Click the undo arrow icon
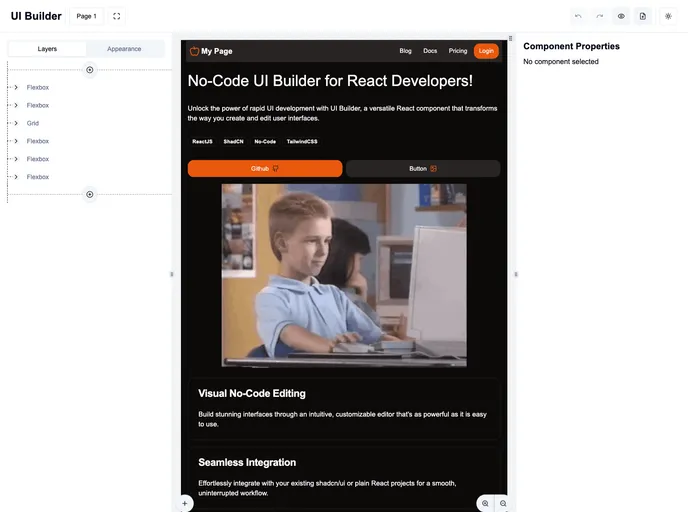Viewport: 688px width, 512px height. [x=578, y=16]
